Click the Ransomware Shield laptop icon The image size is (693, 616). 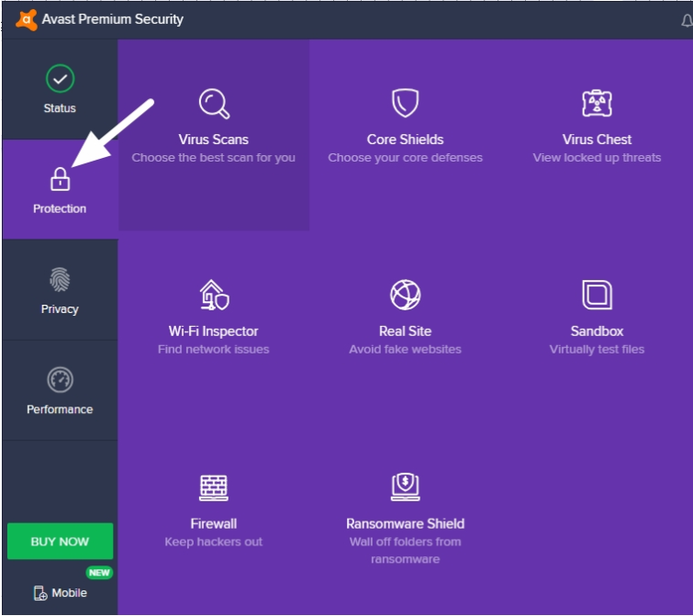tap(406, 487)
